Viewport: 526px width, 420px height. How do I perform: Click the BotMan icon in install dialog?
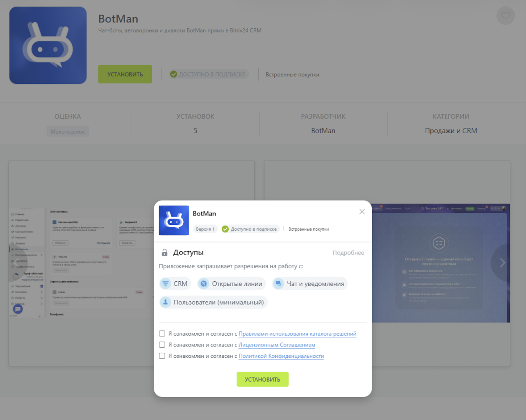coord(174,220)
